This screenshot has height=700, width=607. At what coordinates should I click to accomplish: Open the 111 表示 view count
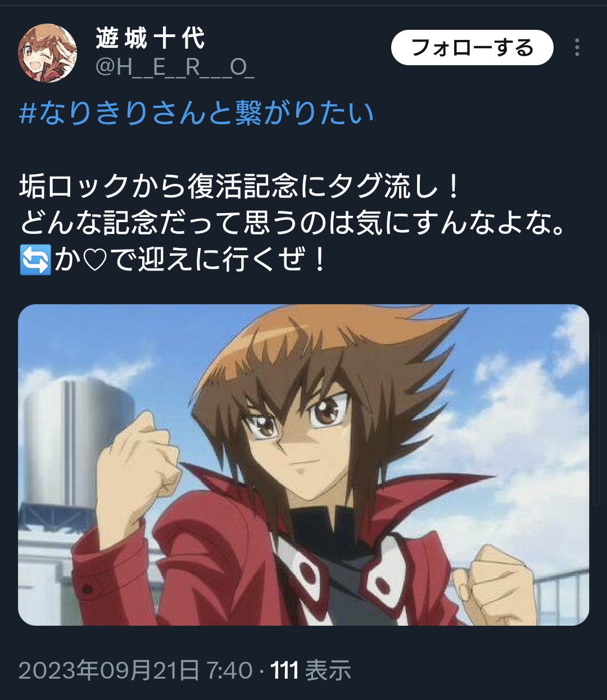(311, 671)
